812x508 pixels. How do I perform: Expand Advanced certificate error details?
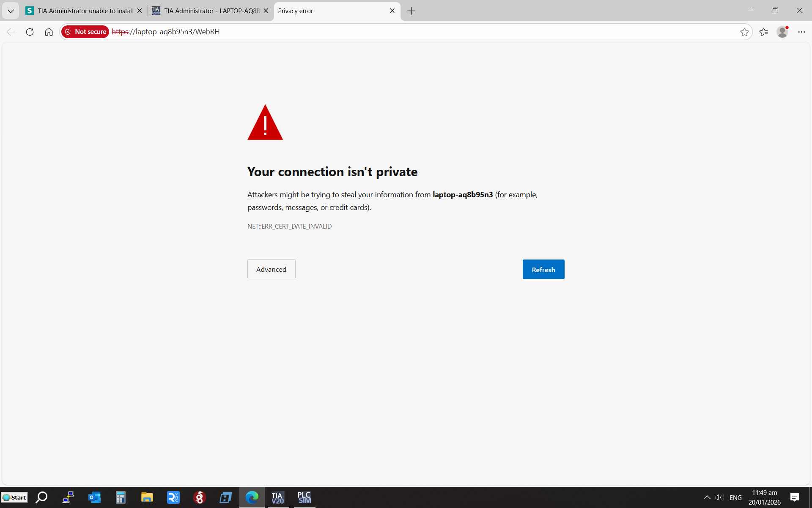(x=271, y=269)
